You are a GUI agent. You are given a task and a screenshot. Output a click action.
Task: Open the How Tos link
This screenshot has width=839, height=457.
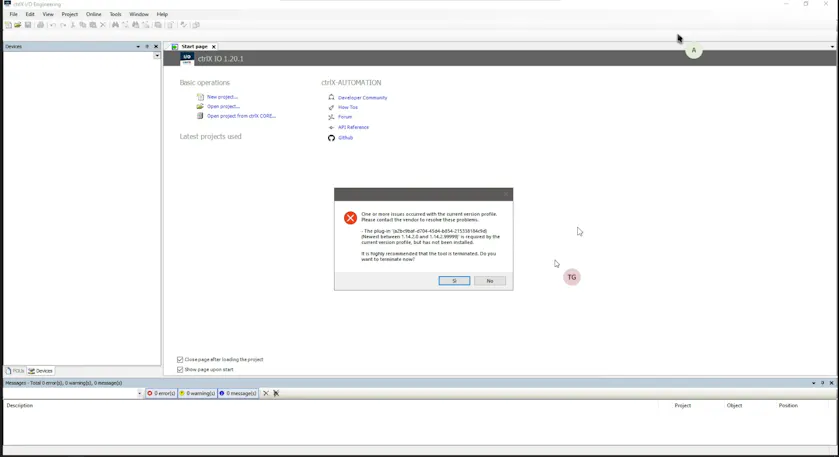coord(348,107)
